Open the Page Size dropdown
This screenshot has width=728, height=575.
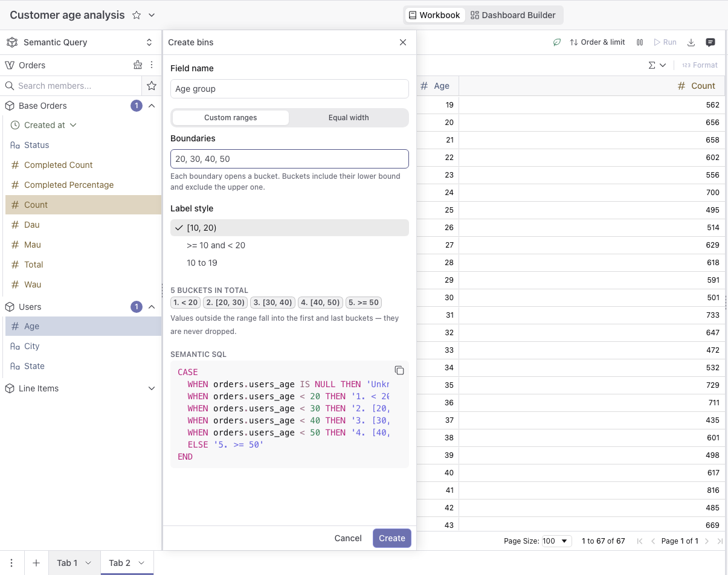pos(557,541)
